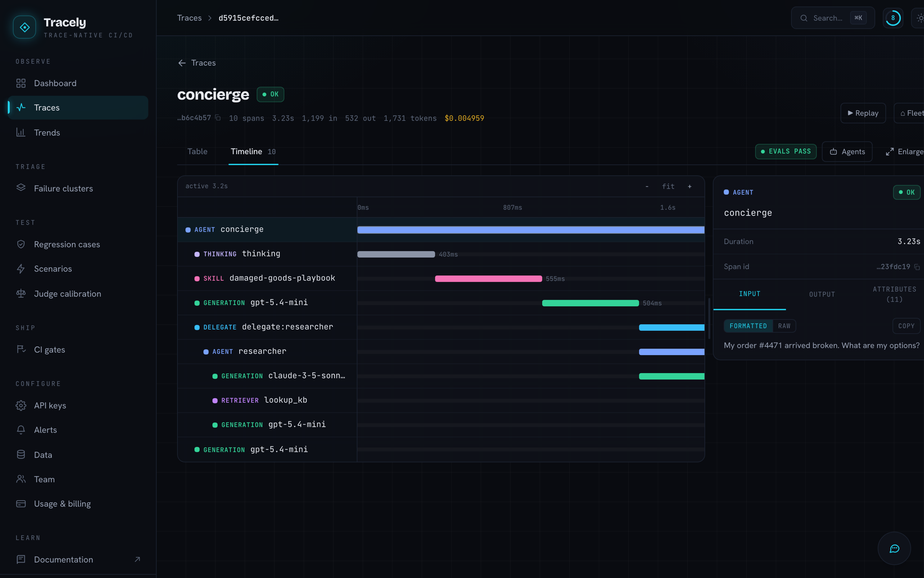Open Regression cases
The width and height of the screenshot is (924, 578).
78,245
